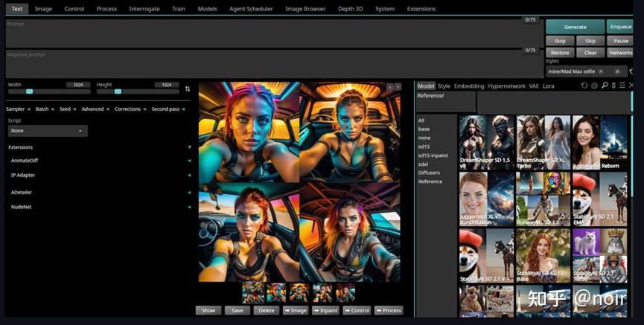This screenshot has height=325, width=644.
Task: Click the Show button below gallery
Action: [x=208, y=311]
